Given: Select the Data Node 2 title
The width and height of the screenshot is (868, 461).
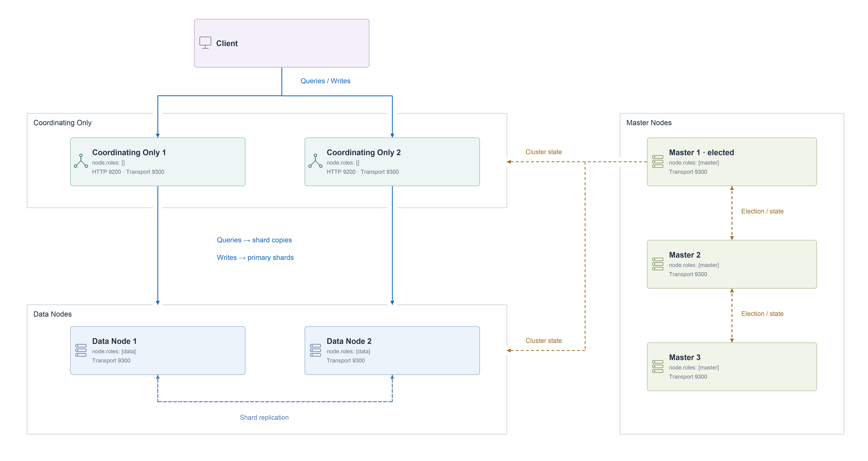Looking at the screenshot, I should click(x=349, y=341).
